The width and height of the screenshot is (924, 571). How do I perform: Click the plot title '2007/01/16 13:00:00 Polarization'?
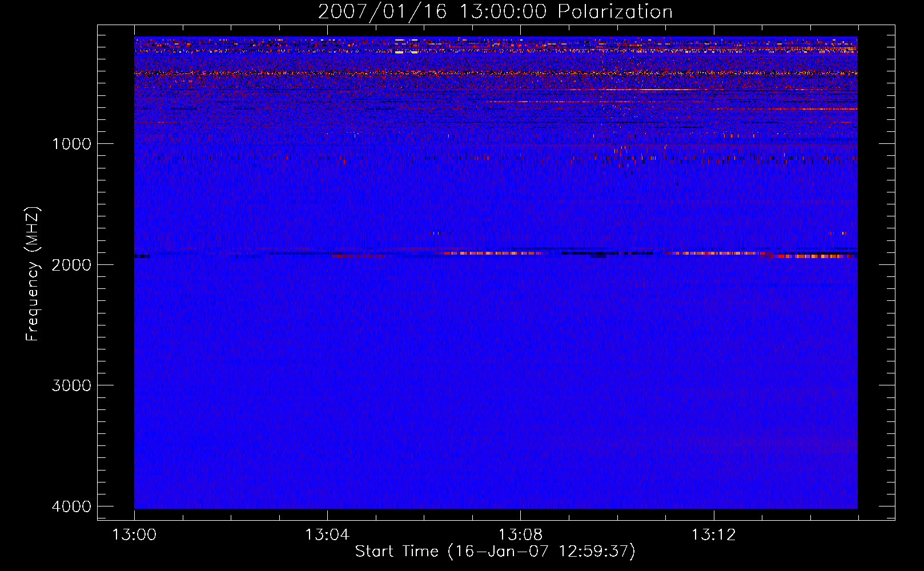pyautogui.click(x=495, y=12)
